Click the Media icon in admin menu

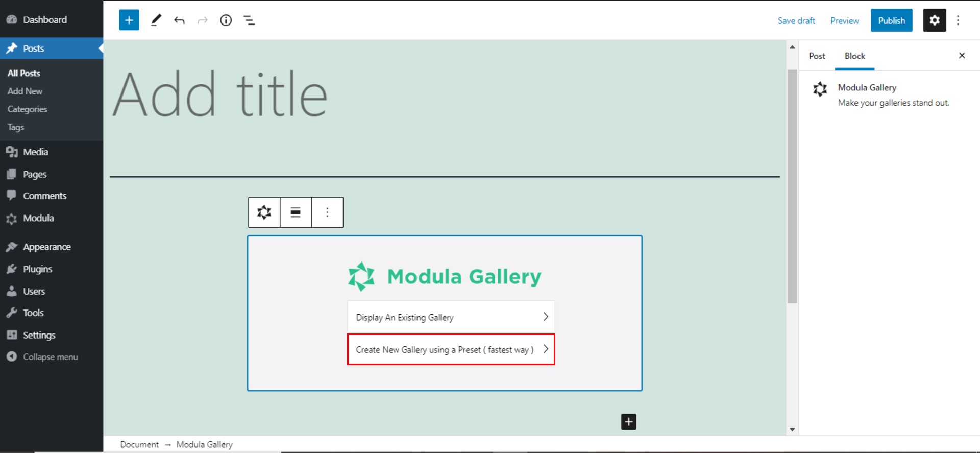click(x=12, y=152)
